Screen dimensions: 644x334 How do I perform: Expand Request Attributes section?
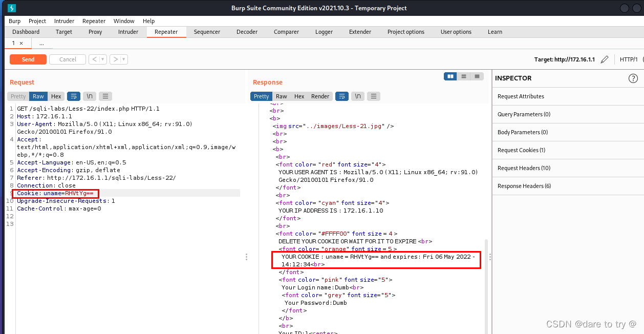568,96
